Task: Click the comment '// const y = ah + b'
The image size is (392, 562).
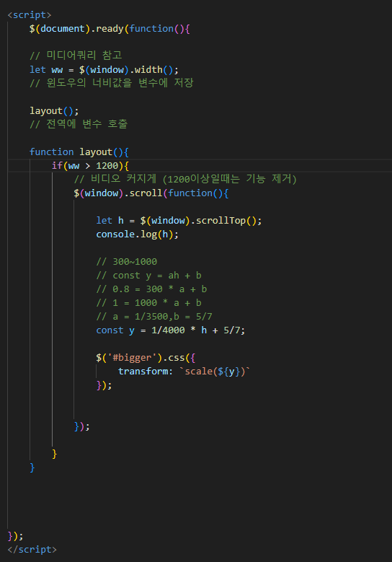Action: 148,276
